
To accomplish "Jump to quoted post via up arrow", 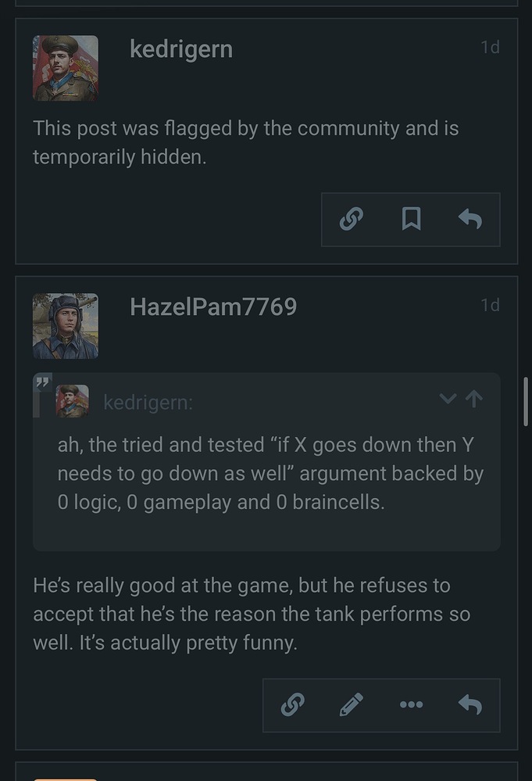I will (x=474, y=399).
